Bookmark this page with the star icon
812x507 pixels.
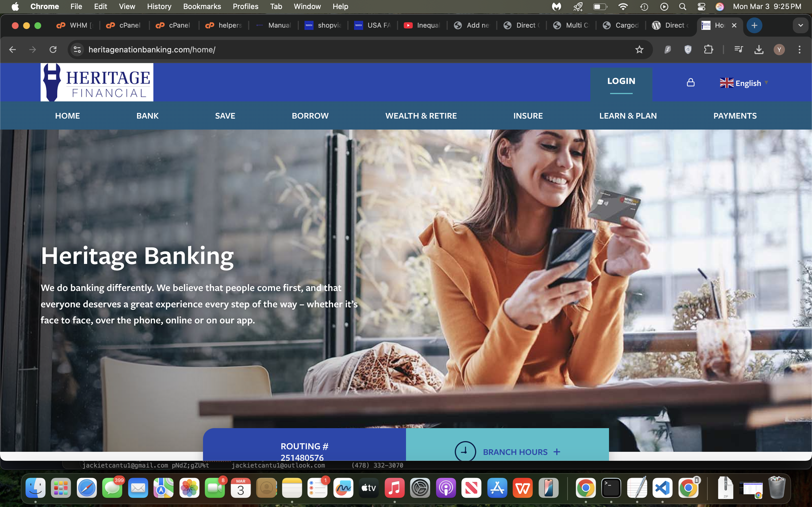(x=639, y=50)
